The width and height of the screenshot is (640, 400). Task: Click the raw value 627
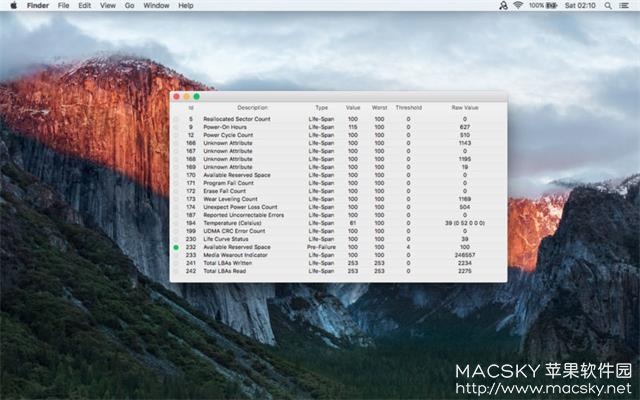click(465, 127)
